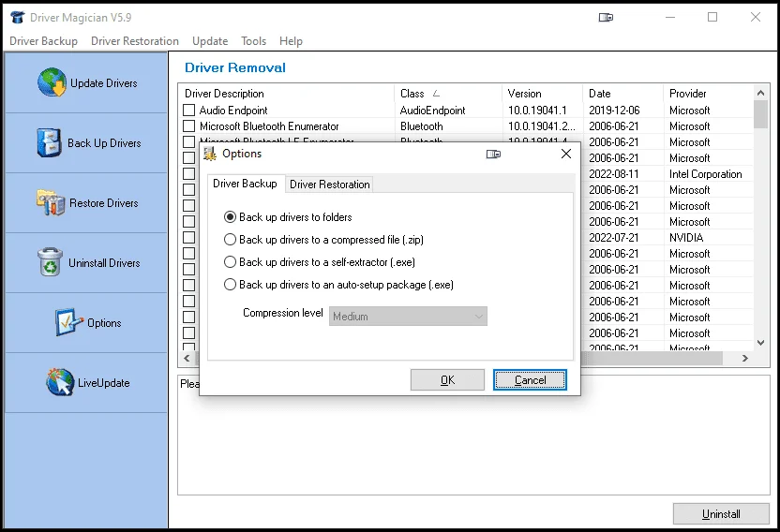
Task: Click the Uninstall Drivers recycle bin icon
Action: pos(50,262)
